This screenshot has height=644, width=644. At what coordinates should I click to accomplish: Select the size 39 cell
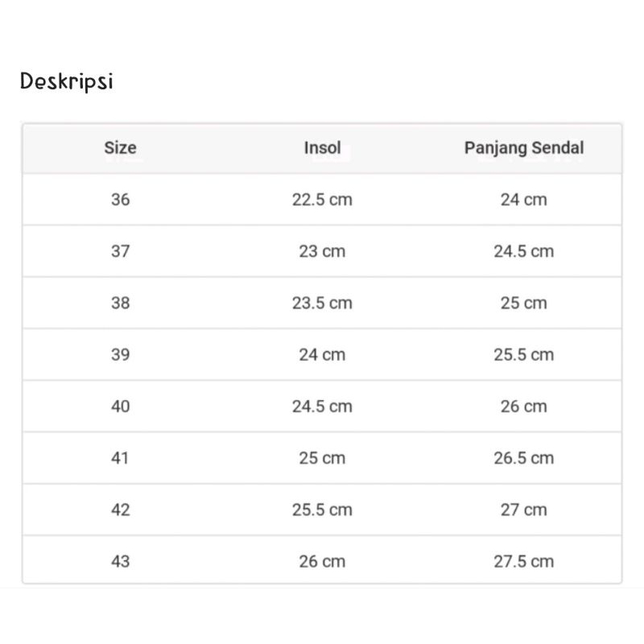pos(120,355)
